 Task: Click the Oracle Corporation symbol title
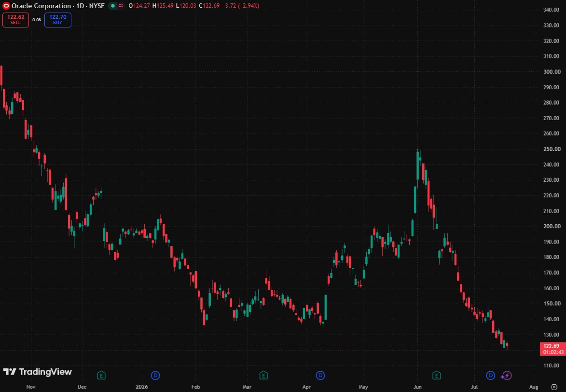point(41,6)
